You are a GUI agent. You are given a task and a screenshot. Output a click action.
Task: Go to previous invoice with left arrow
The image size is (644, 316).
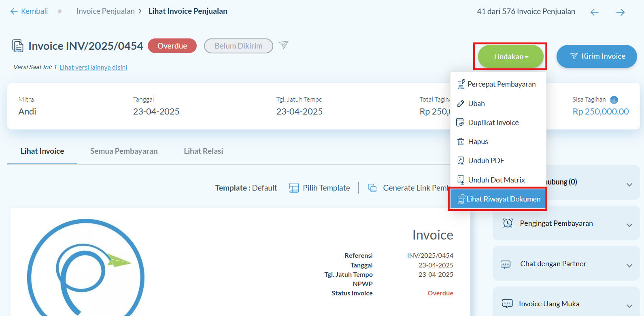[x=594, y=12]
